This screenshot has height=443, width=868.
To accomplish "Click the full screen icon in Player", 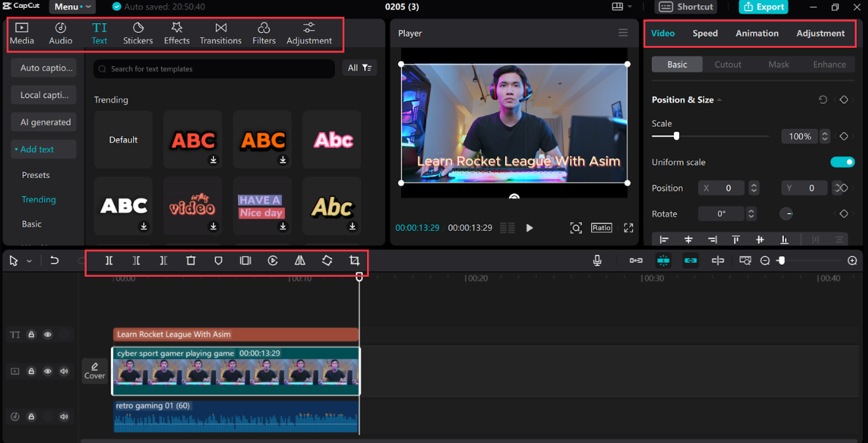I will [x=629, y=228].
